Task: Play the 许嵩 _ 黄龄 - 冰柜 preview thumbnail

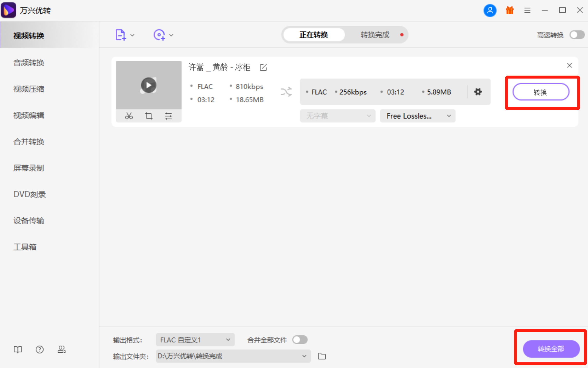Action: point(148,85)
